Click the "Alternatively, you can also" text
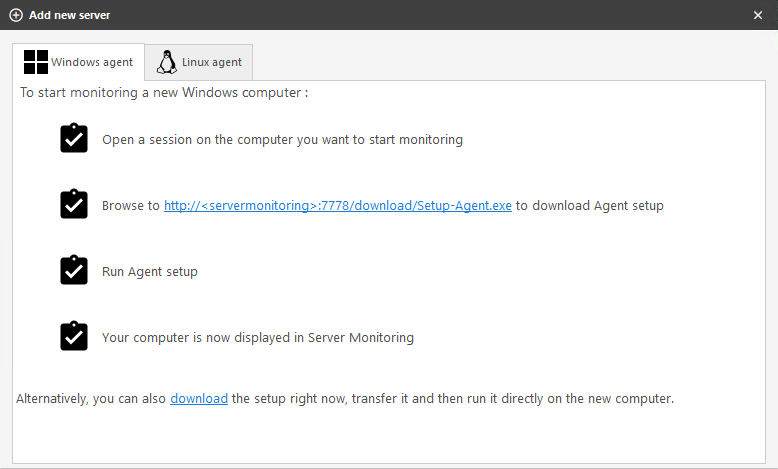This screenshot has width=778, height=469. [x=91, y=398]
